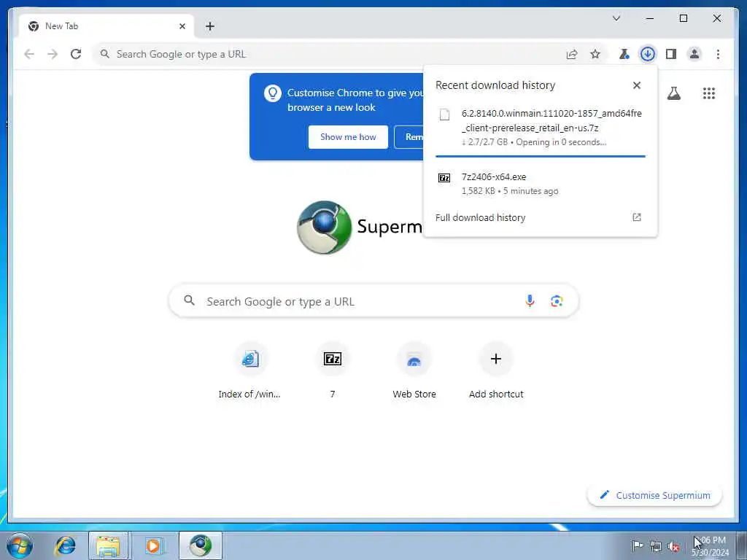Click the 7z icon beside 7z2406-x64.exe
747x560 pixels.
pos(444,178)
